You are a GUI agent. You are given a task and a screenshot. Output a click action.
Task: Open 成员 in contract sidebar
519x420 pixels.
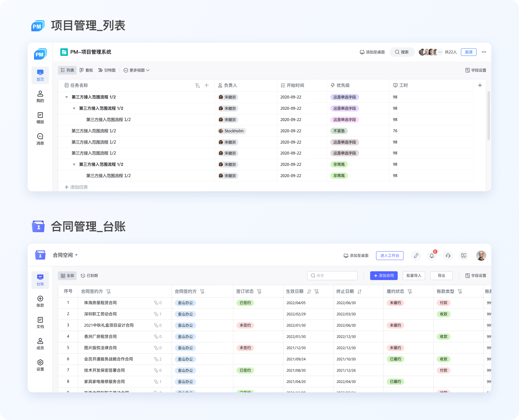[40, 344]
